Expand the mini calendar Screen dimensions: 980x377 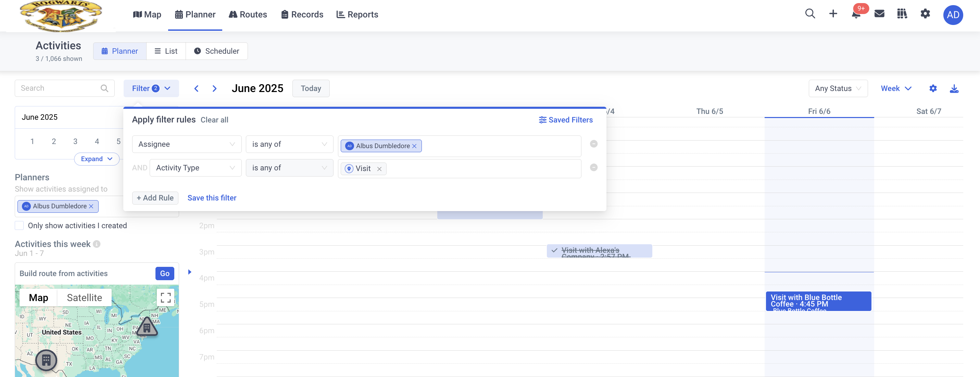[x=97, y=159]
